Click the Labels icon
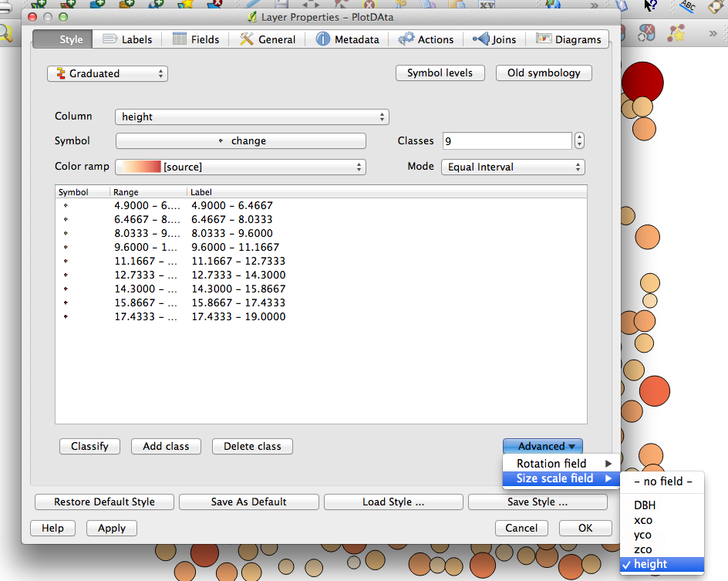 click(x=110, y=39)
